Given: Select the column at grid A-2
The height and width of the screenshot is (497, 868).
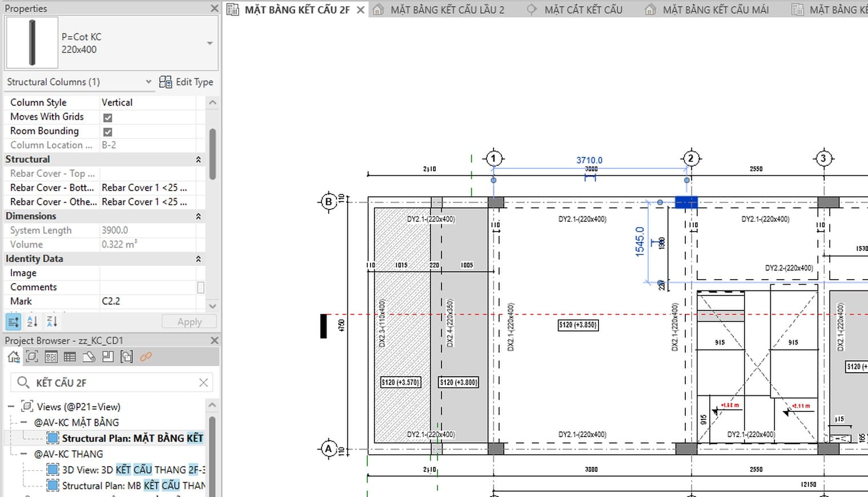Looking at the screenshot, I should pos(686,448).
